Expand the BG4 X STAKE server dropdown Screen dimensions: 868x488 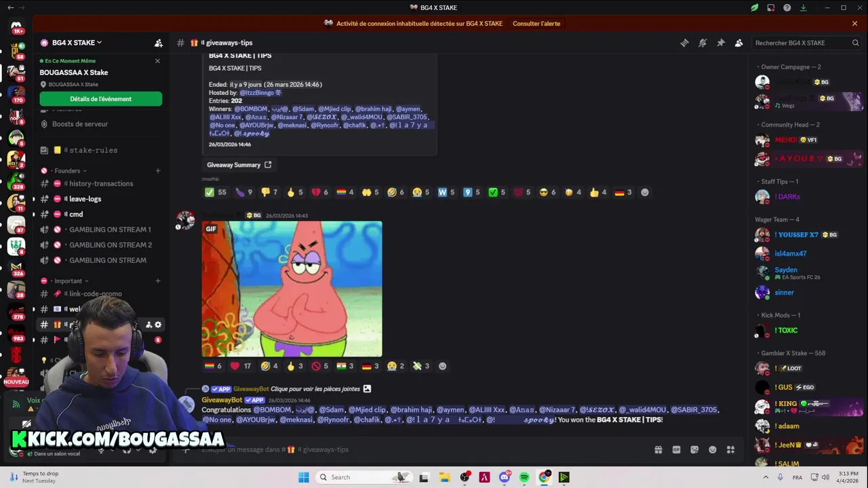point(77,43)
